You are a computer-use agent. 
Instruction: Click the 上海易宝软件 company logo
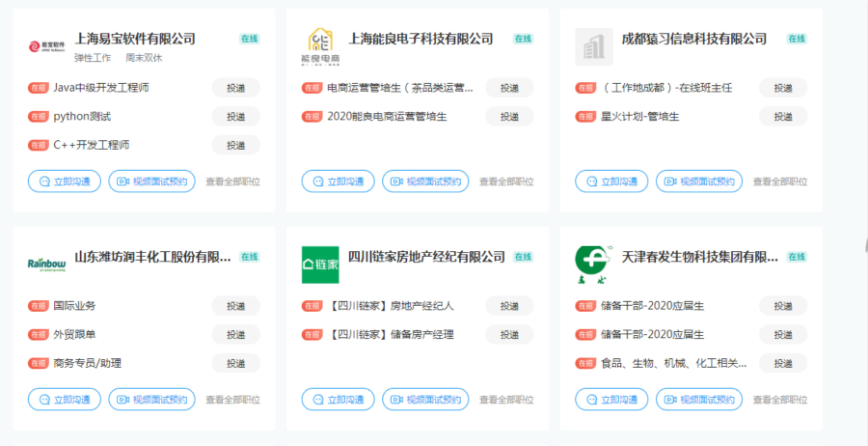coord(46,45)
